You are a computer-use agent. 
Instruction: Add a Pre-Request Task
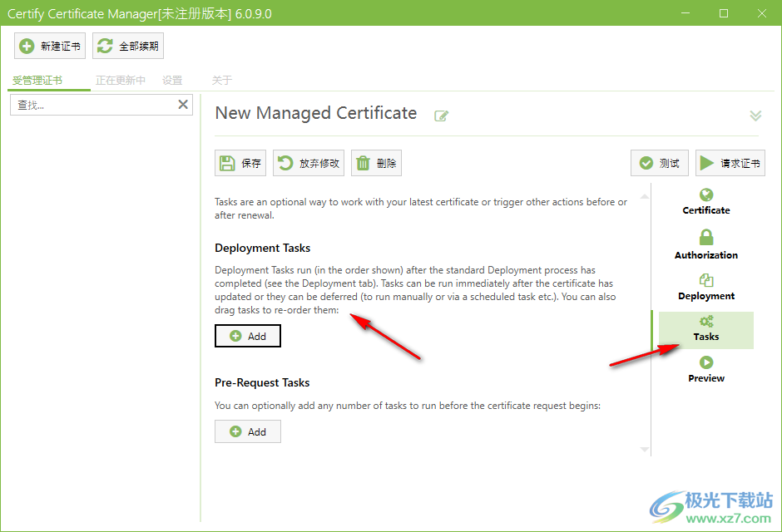[x=248, y=431]
